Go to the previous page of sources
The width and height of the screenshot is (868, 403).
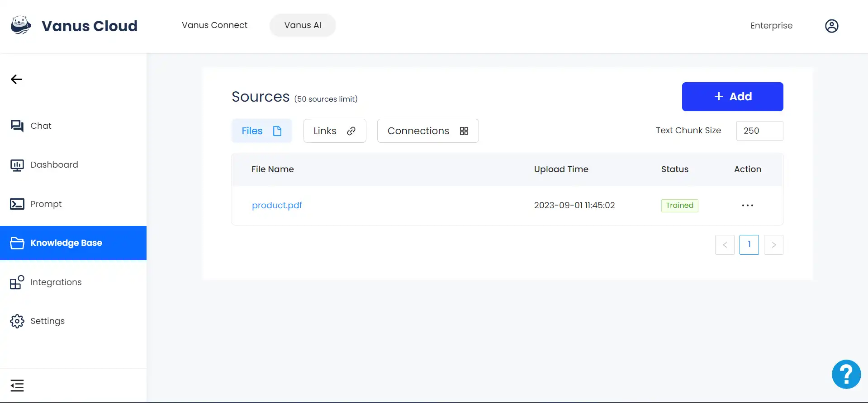725,245
